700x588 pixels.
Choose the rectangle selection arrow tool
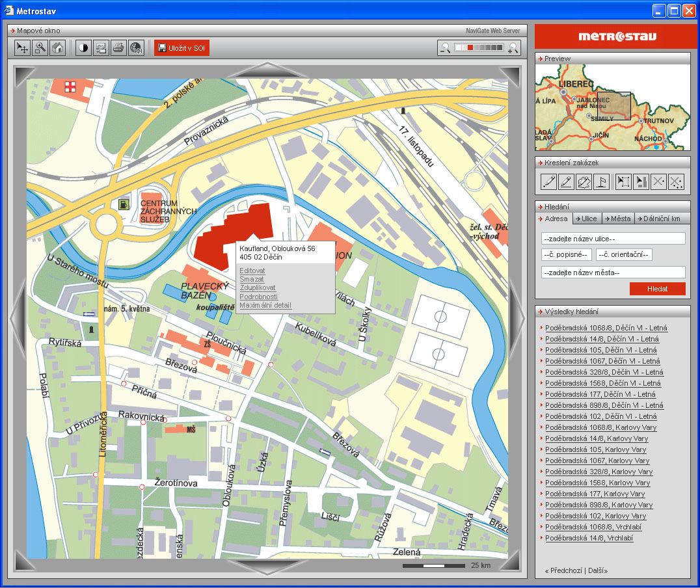pyautogui.click(x=623, y=181)
